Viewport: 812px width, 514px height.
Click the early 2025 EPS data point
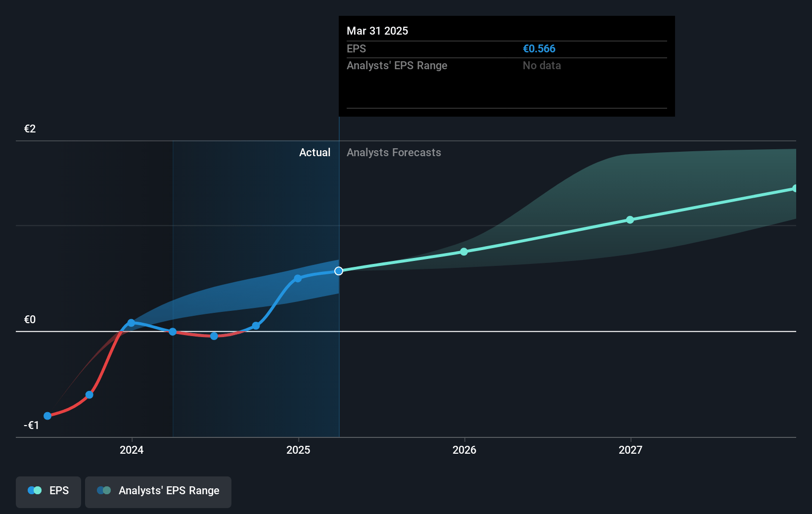coord(298,279)
